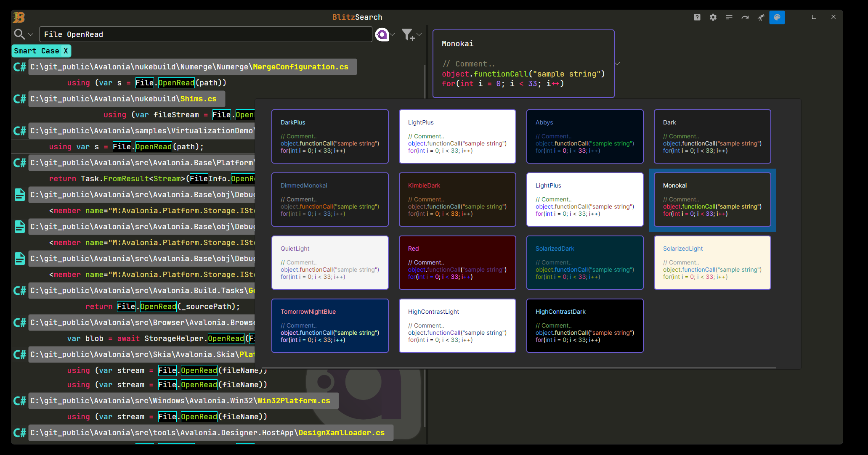This screenshot has height=455, width=868.
Task: Select line 'return Task.FromResult<Stream>(FileInfo.OpenRe…'
Action: [151, 179]
